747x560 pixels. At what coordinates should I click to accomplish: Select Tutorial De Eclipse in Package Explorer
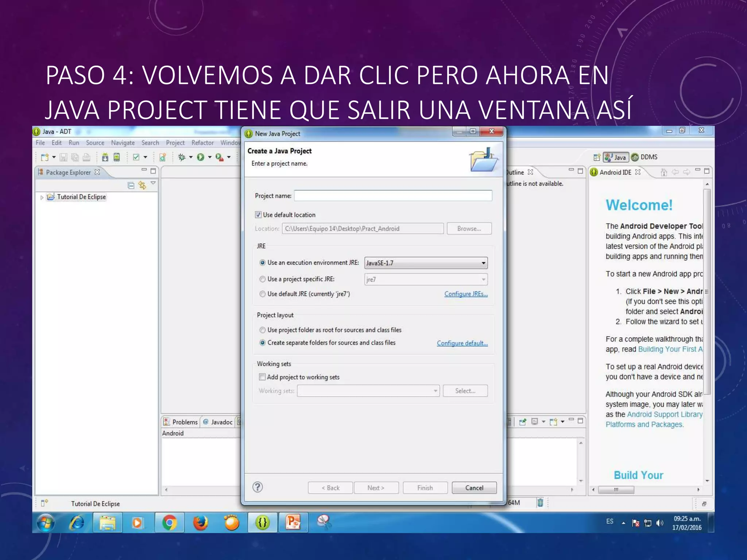click(81, 197)
